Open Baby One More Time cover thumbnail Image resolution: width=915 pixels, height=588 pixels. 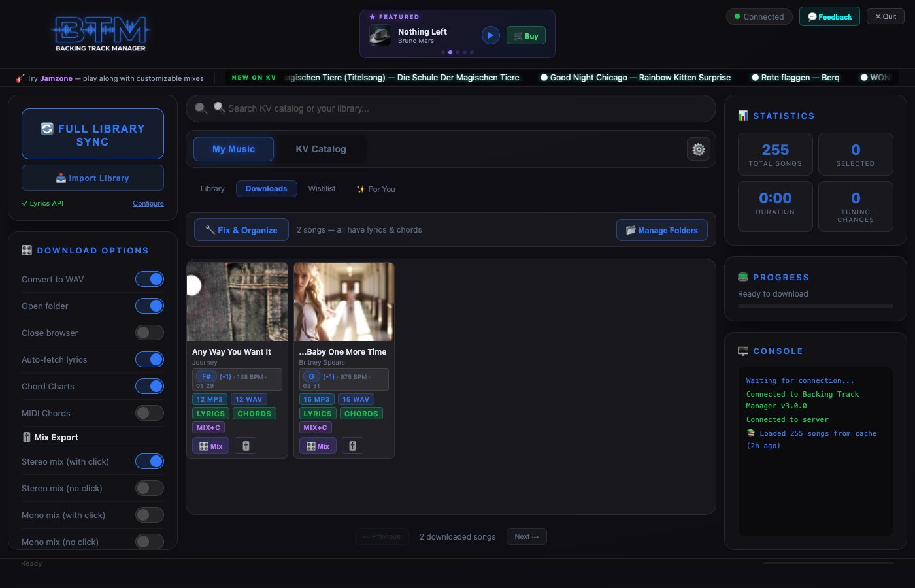click(x=344, y=302)
